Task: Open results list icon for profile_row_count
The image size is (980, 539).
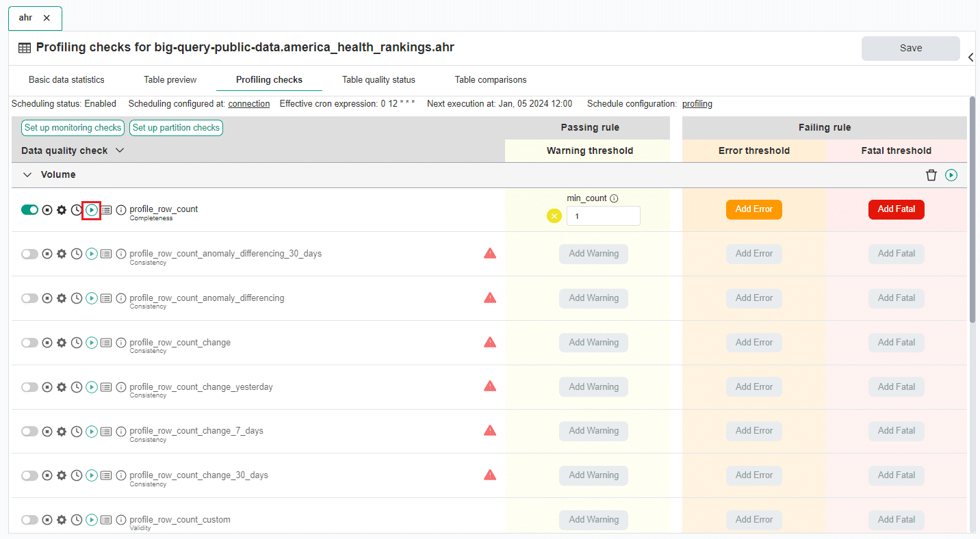Action: click(106, 210)
